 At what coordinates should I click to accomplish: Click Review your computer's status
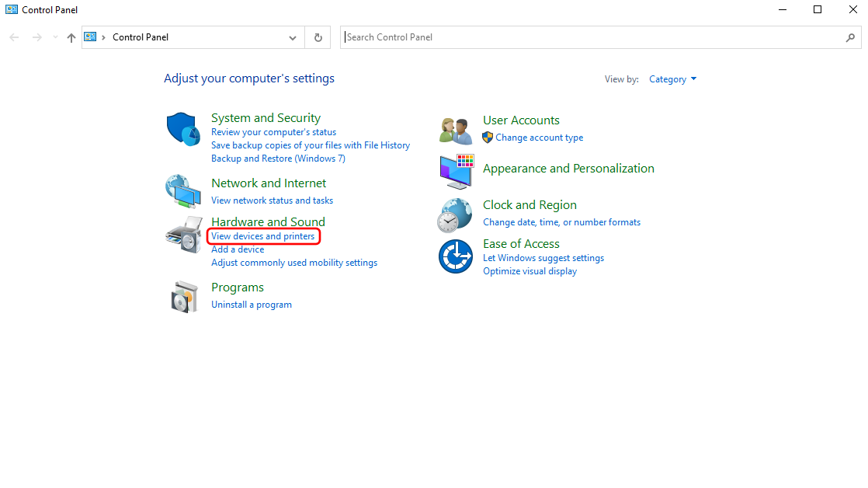tap(273, 132)
